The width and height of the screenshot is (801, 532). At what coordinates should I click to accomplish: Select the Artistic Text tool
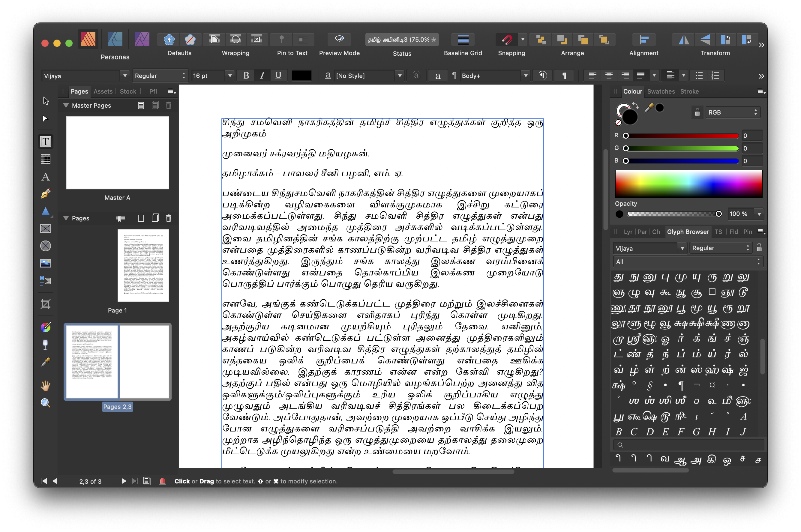(x=46, y=177)
